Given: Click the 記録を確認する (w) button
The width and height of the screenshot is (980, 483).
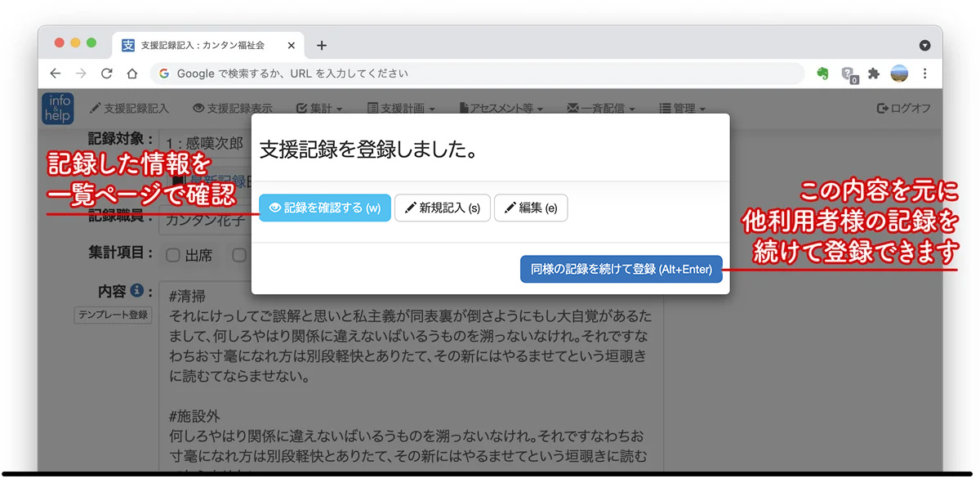Looking at the screenshot, I should (x=325, y=208).
